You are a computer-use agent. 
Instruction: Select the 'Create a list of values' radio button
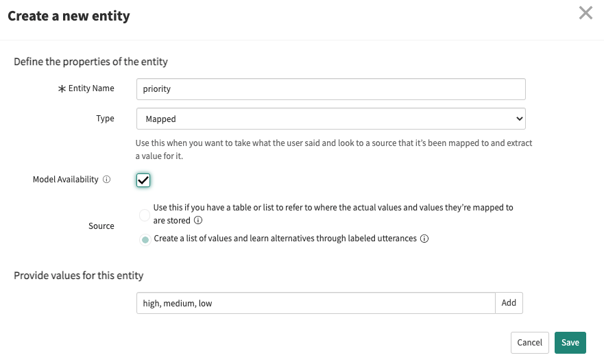click(145, 240)
